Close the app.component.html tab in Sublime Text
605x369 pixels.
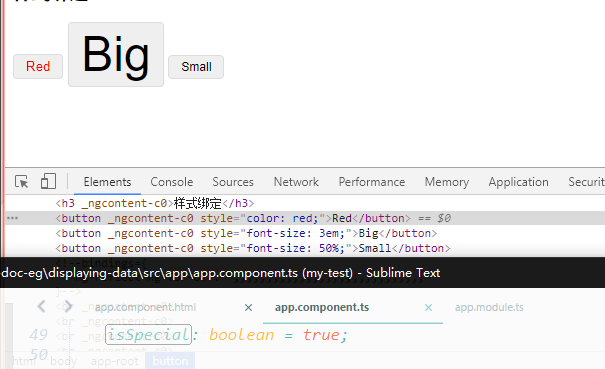tap(248, 308)
